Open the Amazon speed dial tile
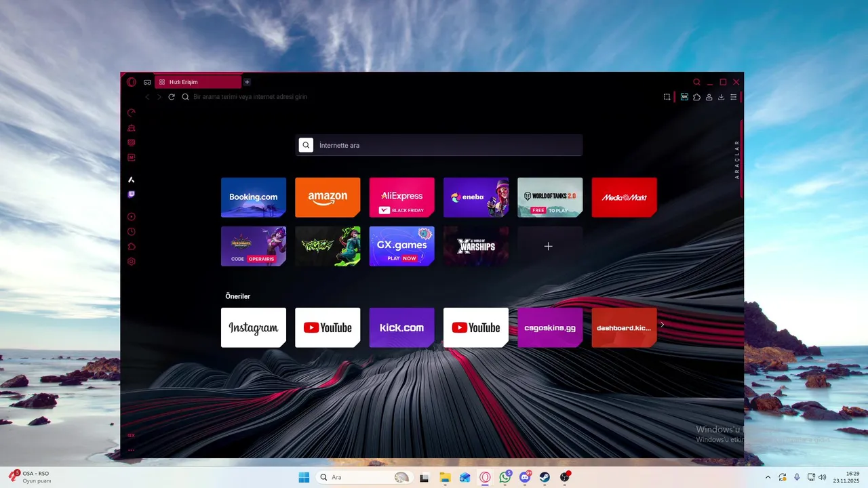 click(x=328, y=197)
